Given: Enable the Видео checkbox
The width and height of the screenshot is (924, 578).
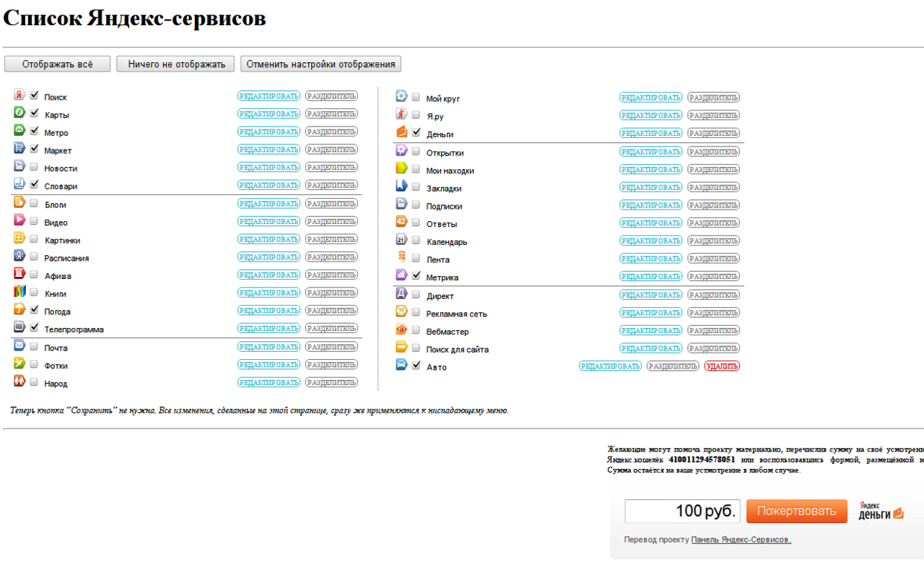Looking at the screenshot, I should [x=34, y=221].
